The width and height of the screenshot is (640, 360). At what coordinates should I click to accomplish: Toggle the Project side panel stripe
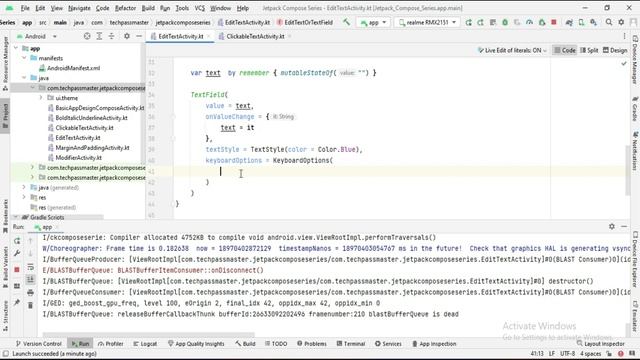pyautogui.click(x=5, y=116)
